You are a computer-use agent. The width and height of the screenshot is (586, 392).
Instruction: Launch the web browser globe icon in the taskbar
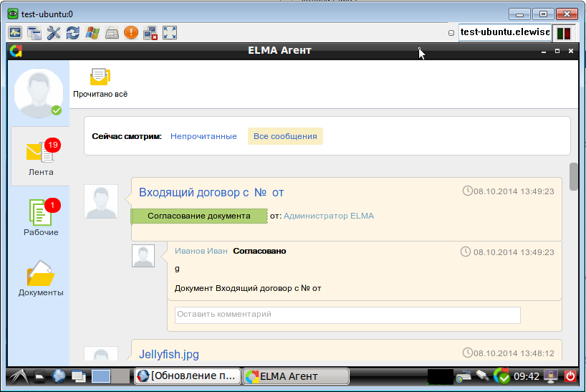pos(58,376)
